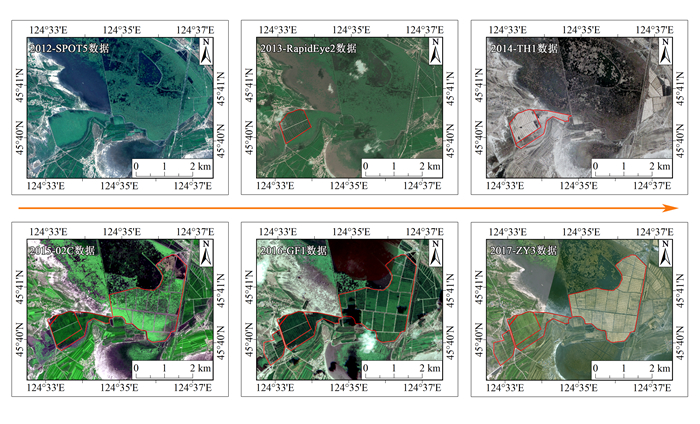Click the north arrow on the 2016-GF1 map
Viewport: 700px width, 424px height.
pos(434,254)
